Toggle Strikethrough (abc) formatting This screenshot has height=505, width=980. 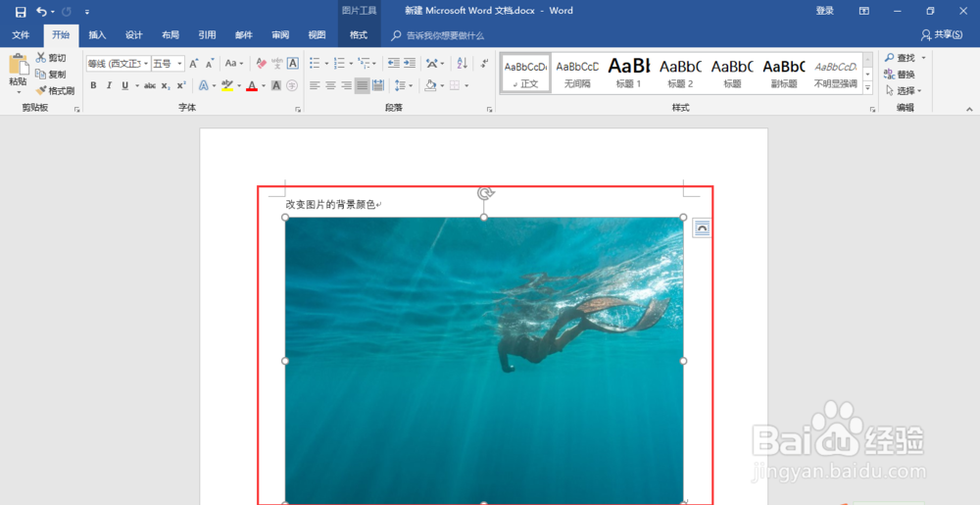tap(150, 85)
